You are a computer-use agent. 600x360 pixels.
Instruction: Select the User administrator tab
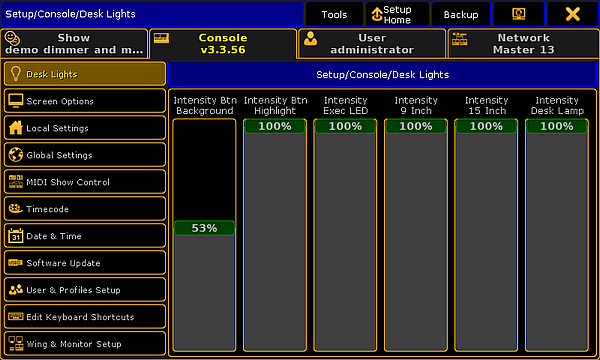tap(372, 44)
